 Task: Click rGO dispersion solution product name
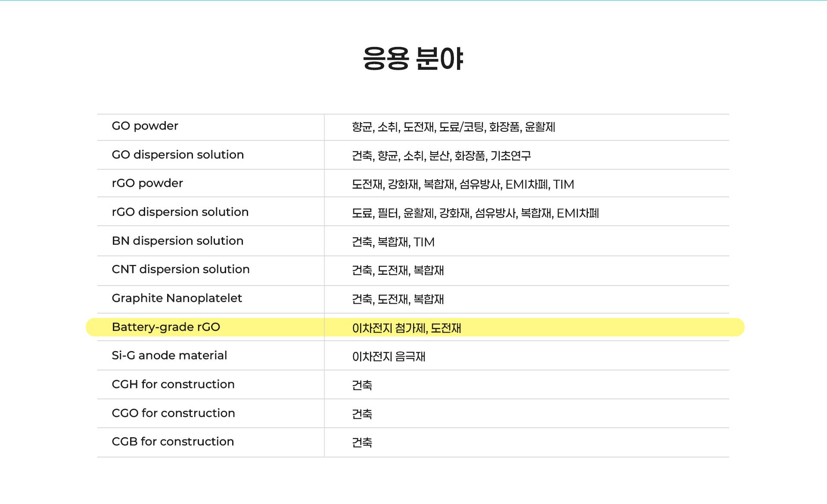(x=180, y=212)
